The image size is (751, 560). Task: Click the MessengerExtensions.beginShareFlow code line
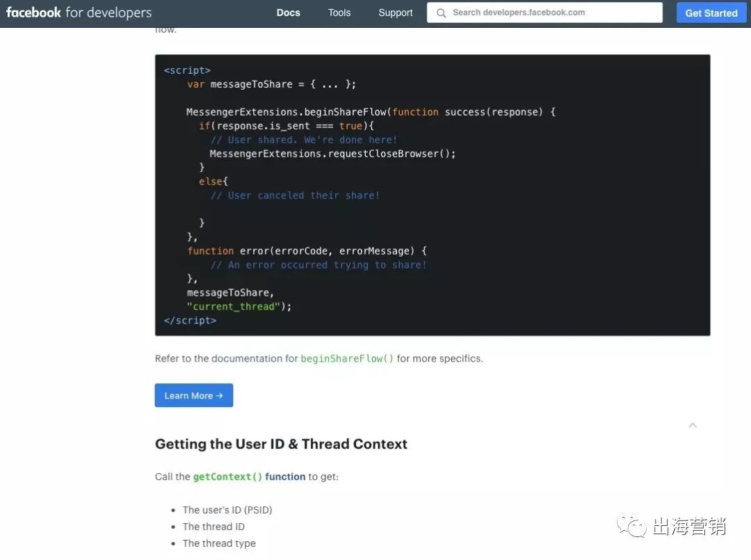(371, 112)
